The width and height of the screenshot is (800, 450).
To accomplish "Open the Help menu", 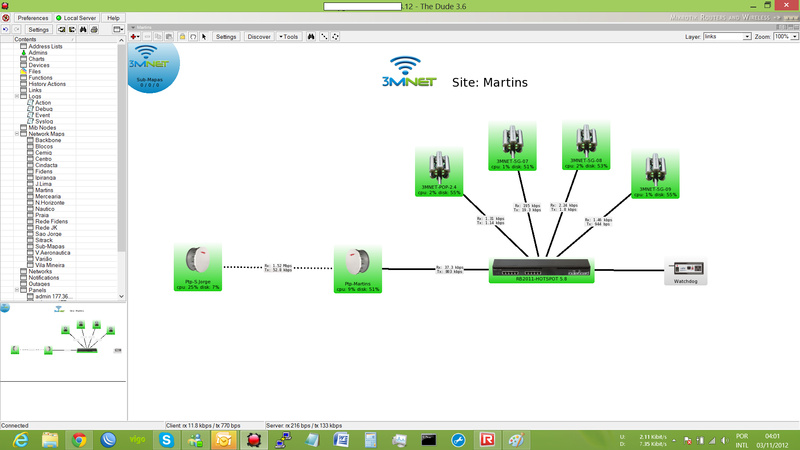I will pyautogui.click(x=113, y=18).
